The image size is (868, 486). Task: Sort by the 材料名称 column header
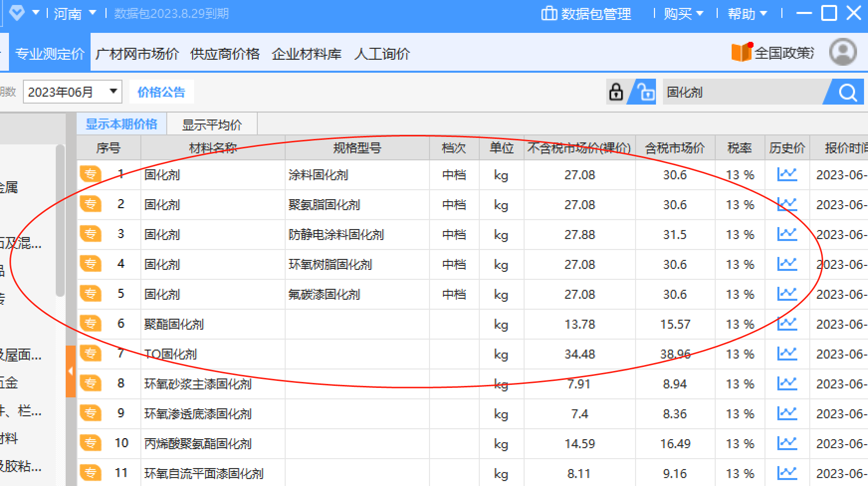pyautogui.click(x=213, y=148)
